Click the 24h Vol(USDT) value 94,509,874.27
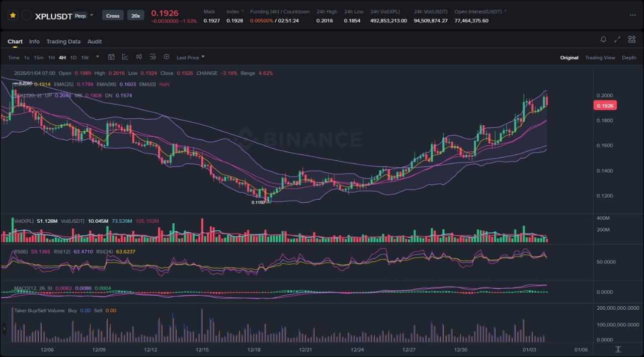This screenshot has width=644, height=357. click(x=431, y=21)
